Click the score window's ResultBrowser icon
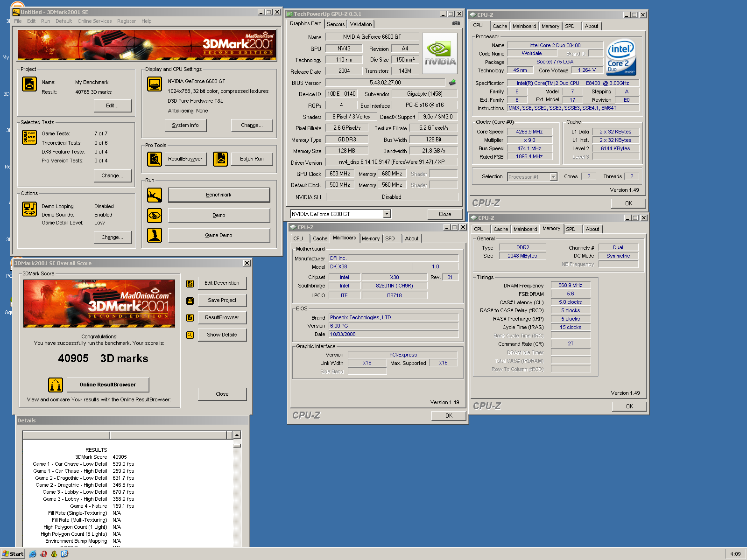This screenshot has width=747, height=560. point(190,318)
